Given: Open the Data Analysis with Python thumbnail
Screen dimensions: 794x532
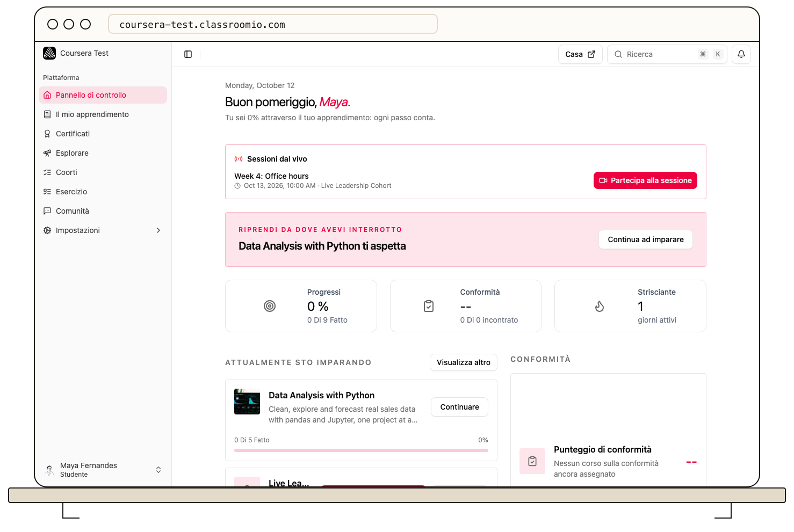Looking at the screenshot, I should (247, 402).
